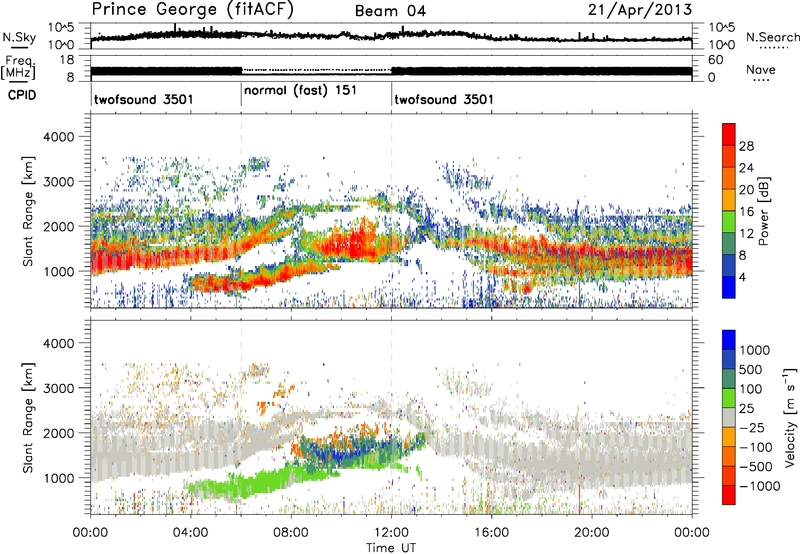Click the 'N.Search' legend label
Viewport: 800px width, 554px height.
[773, 37]
